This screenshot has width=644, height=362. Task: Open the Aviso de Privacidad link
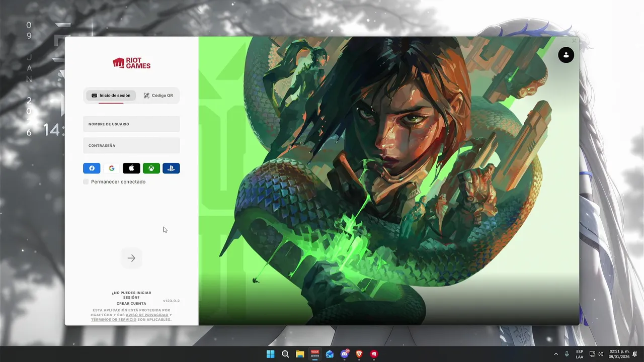coord(147,315)
